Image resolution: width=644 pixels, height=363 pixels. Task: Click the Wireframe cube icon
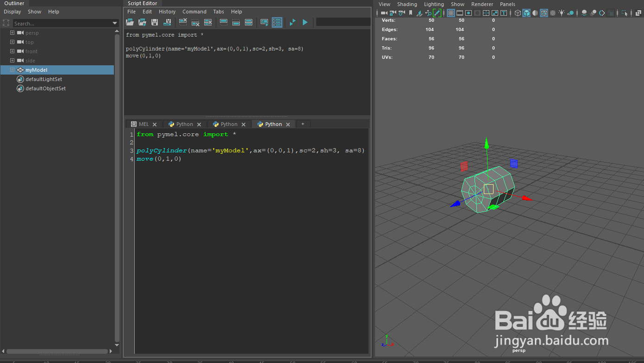[518, 13]
